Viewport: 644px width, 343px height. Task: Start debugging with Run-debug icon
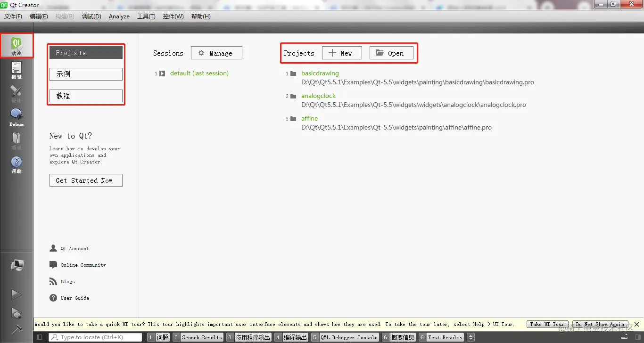pos(17,313)
